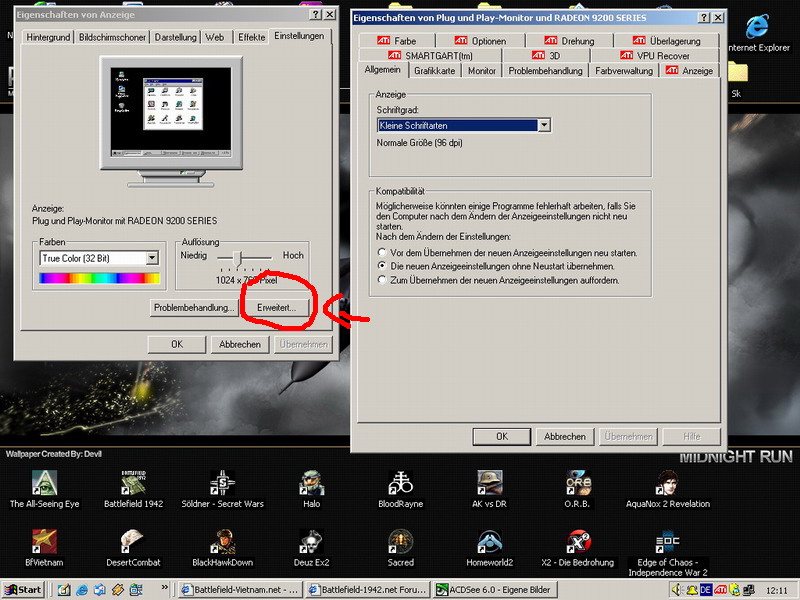Screen dimensions: 800x600
Task: Click the volume speaker tray icon
Action: pyautogui.click(x=677, y=590)
